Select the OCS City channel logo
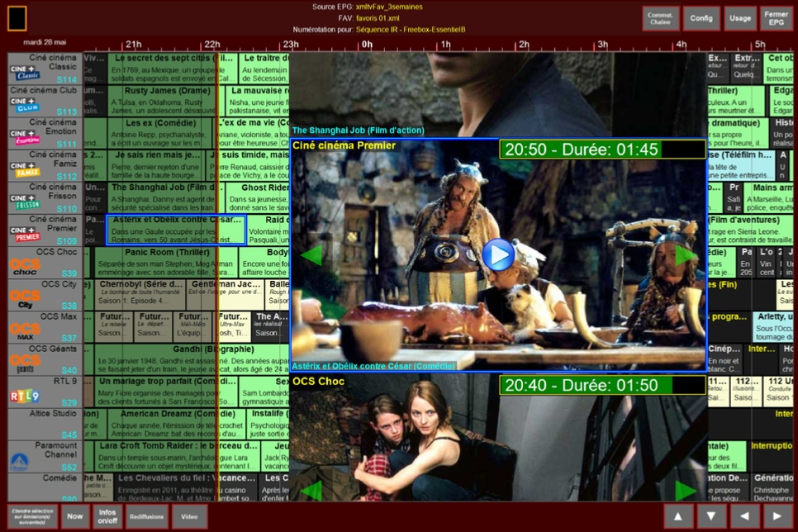 [x=25, y=299]
